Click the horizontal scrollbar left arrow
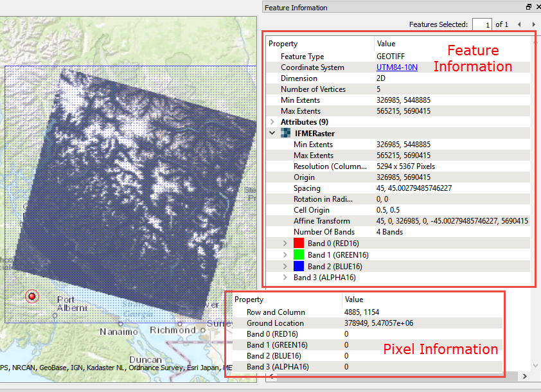This screenshot has height=392, width=541. pyautogui.click(x=270, y=376)
